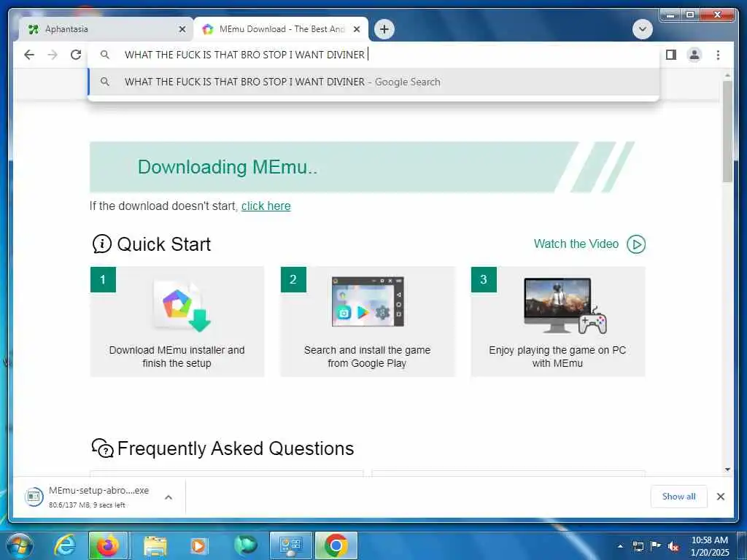Click the green play app taskbar icon
Image resolution: width=747 pixels, height=560 pixels.
tap(246, 545)
